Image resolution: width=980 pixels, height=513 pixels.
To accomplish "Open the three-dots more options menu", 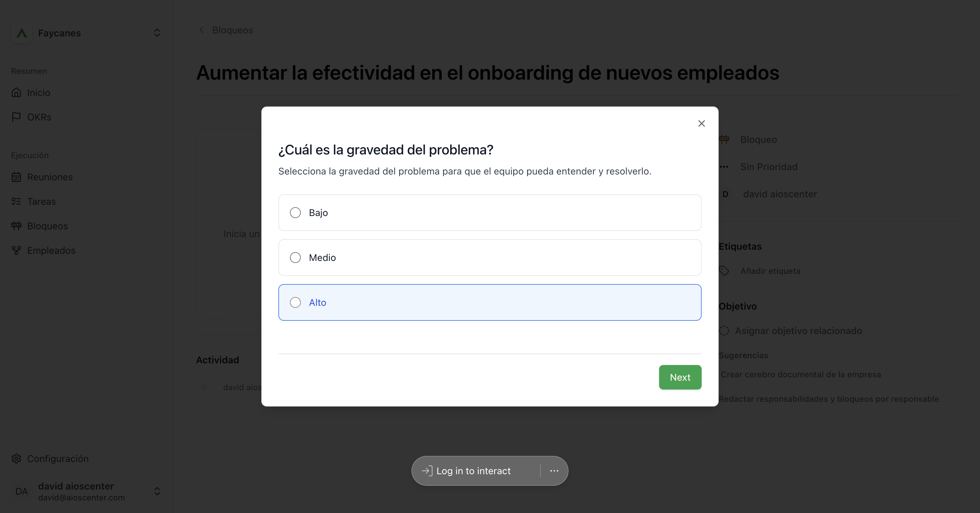I will tap(554, 471).
